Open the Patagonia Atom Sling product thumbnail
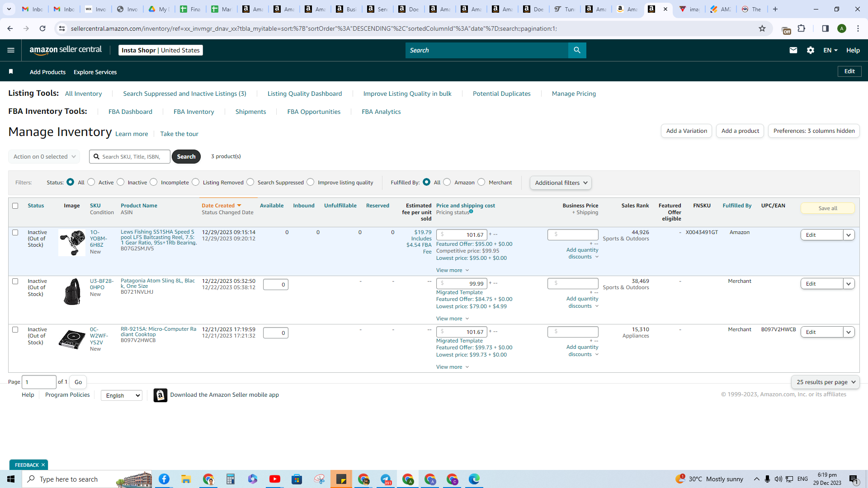This screenshot has width=868, height=488. click(72, 291)
